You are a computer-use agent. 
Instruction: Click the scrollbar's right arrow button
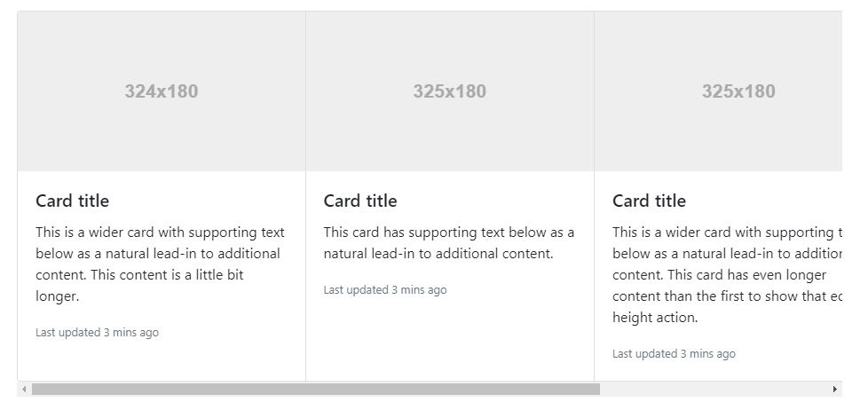(834, 390)
